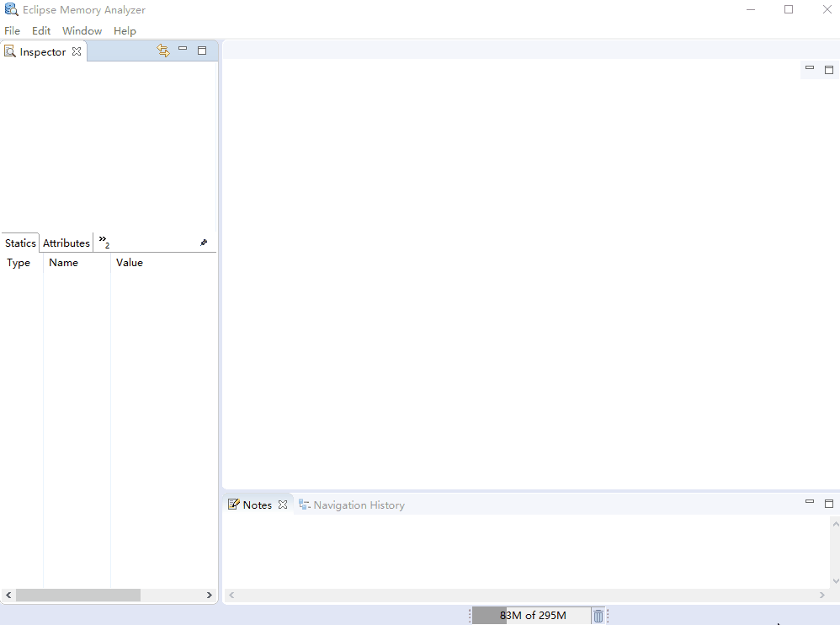Minimize the Notes panel
The image size is (840, 625).
point(810,502)
